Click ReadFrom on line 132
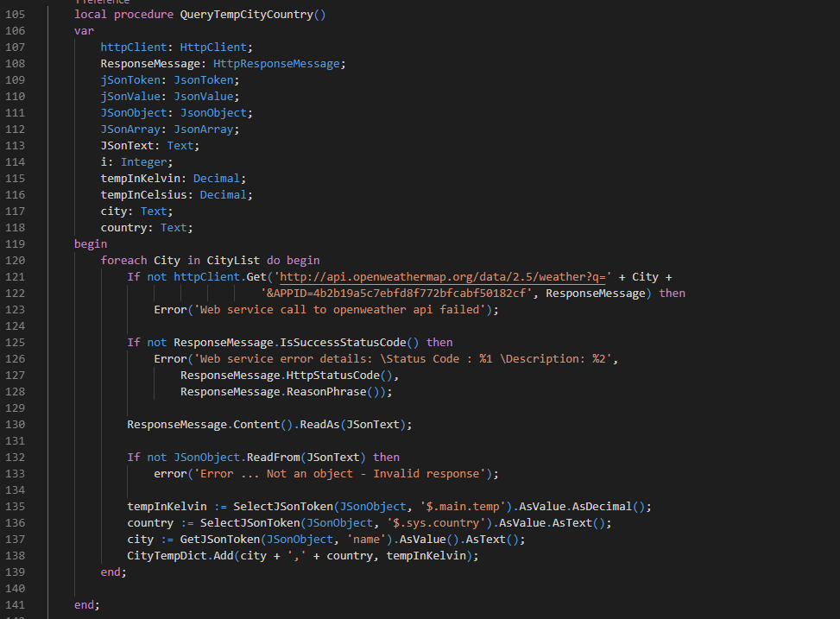 click(x=273, y=458)
